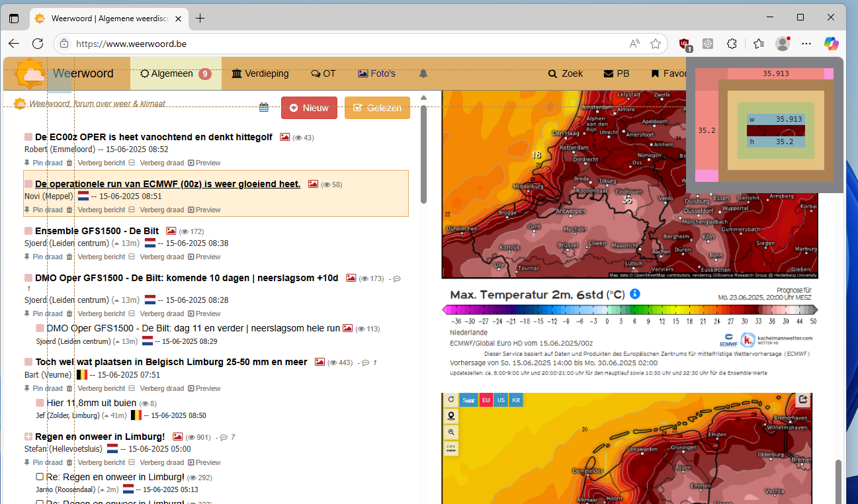Open the calendar icon beside Nieuw
Image resolution: width=858 pixels, height=504 pixels.
264,108
